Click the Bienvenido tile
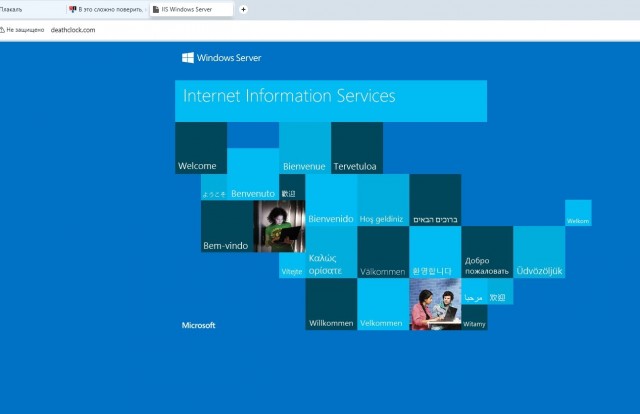This screenshot has height=414, width=640. (331, 200)
